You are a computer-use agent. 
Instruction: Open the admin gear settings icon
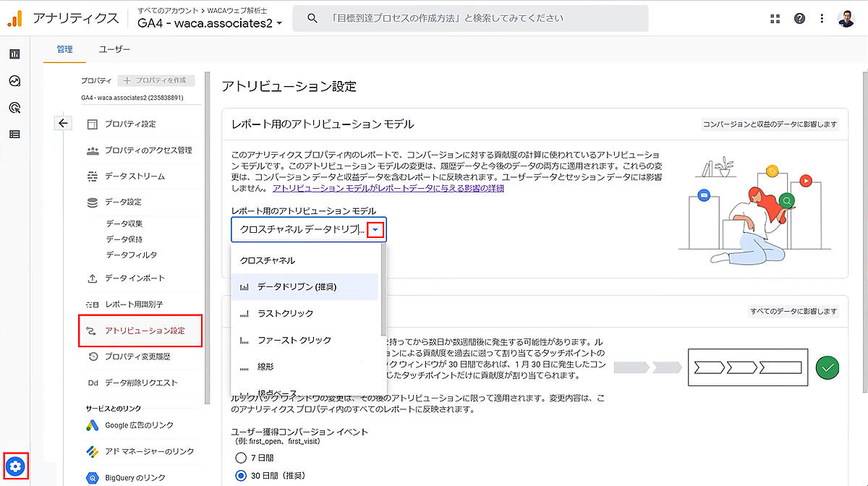point(16,466)
